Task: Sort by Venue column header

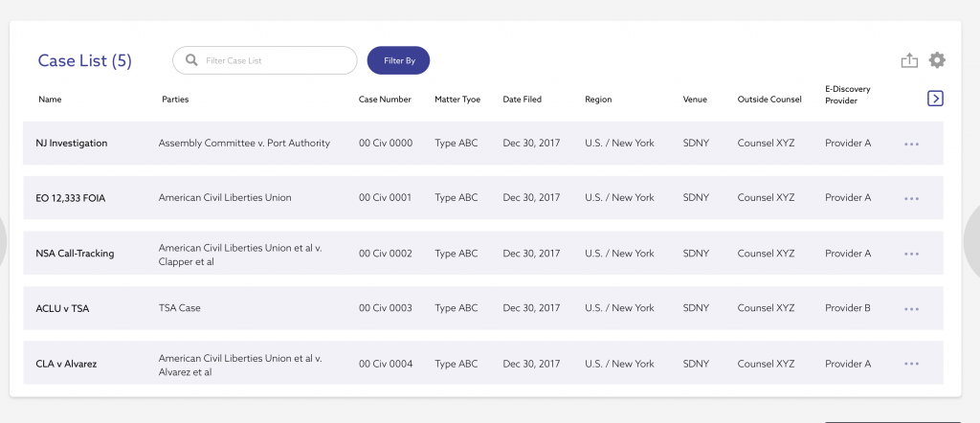Action: [695, 100]
